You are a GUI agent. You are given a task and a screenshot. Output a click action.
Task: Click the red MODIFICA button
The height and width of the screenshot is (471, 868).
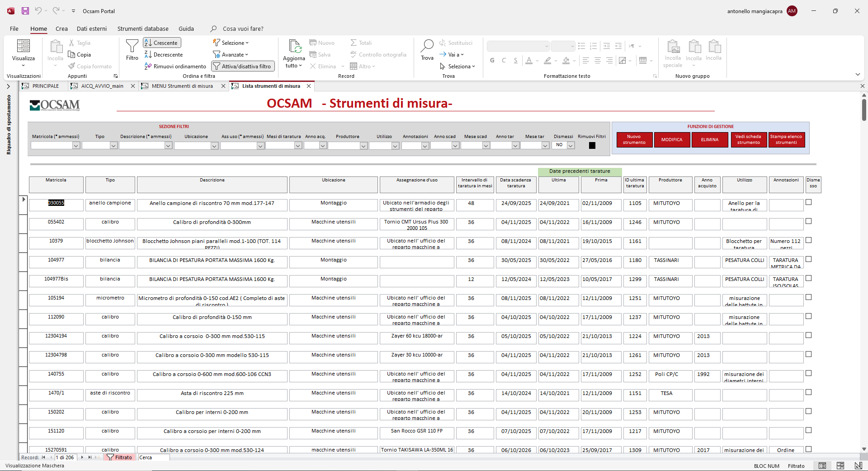pos(672,139)
